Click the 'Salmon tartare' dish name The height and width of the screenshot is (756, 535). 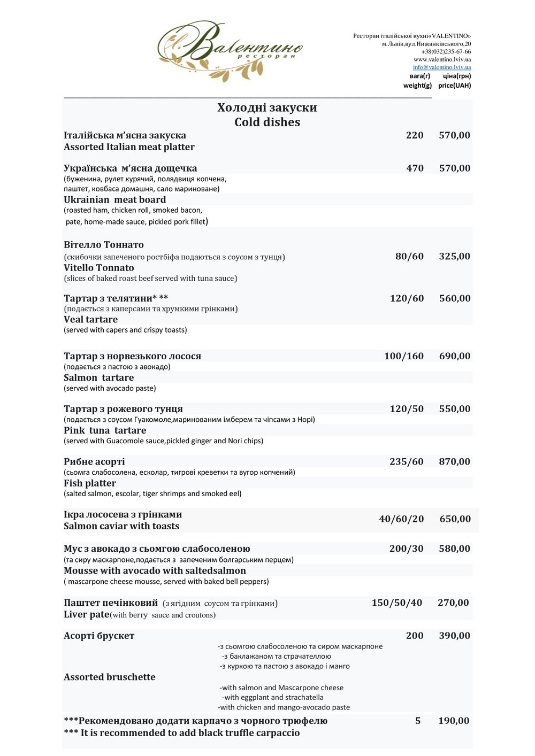(x=98, y=377)
